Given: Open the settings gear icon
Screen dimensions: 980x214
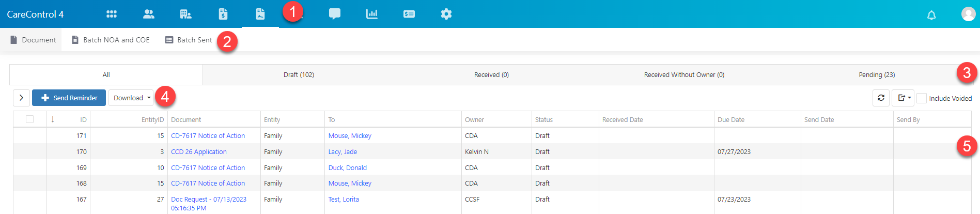Looking at the screenshot, I should (446, 14).
